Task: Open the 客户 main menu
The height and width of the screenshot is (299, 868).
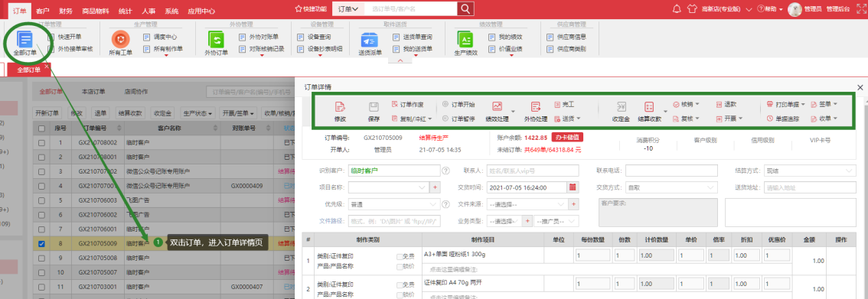Action: [x=42, y=10]
